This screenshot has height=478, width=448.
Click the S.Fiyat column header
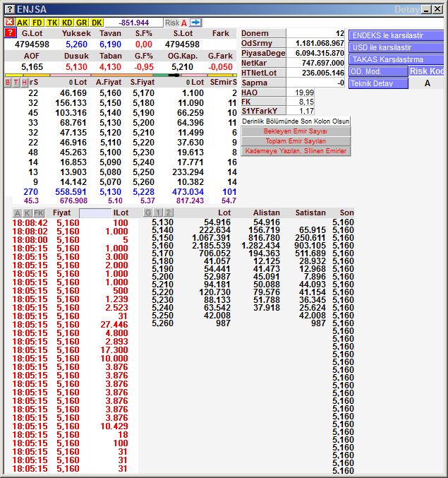coord(143,83)
